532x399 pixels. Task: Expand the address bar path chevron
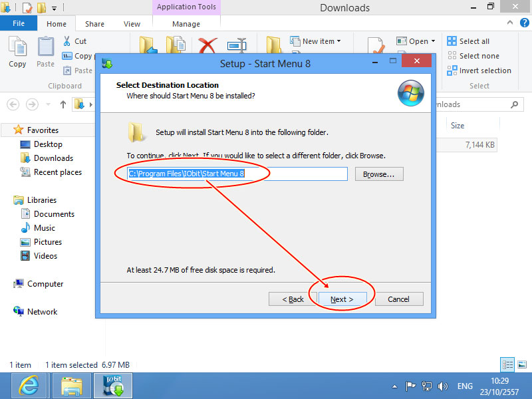pos(90,104)
